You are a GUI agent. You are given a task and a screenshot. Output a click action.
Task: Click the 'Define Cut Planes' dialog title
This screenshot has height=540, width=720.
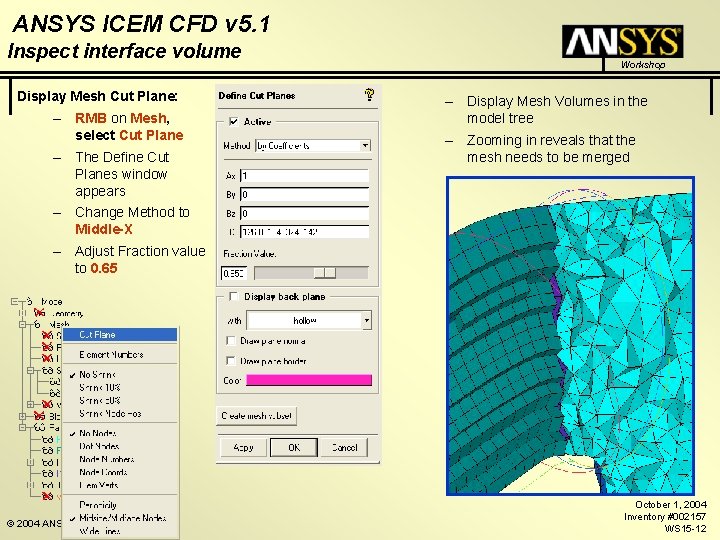pos(257,96)
